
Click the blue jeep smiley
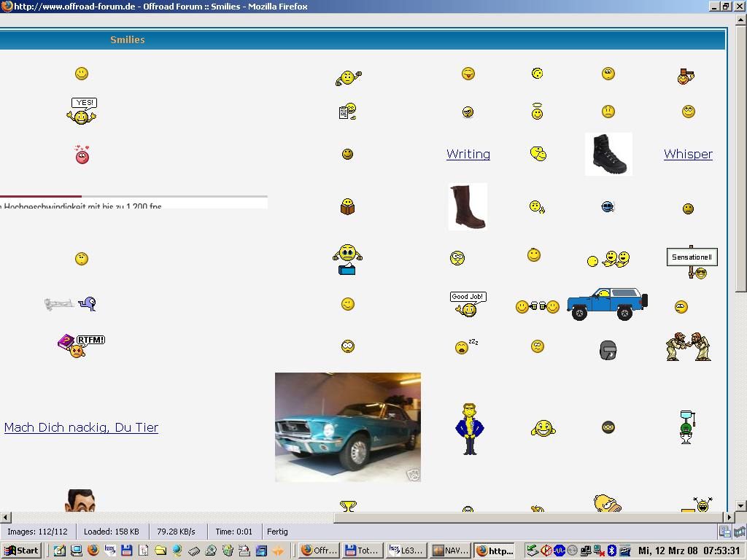(x=607, y=303)
